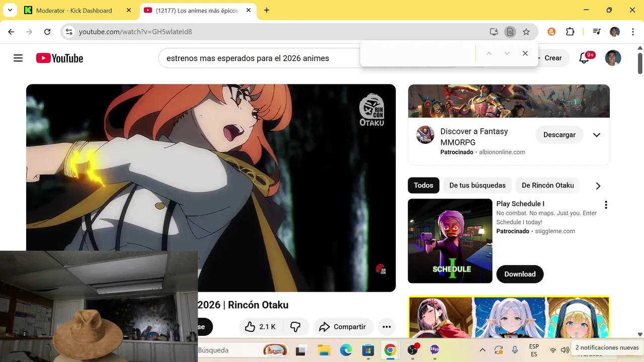Select the De Rincón Otaku chip
Image resolution: width=644 pixels, height=362 pixels.
point(548,186)
